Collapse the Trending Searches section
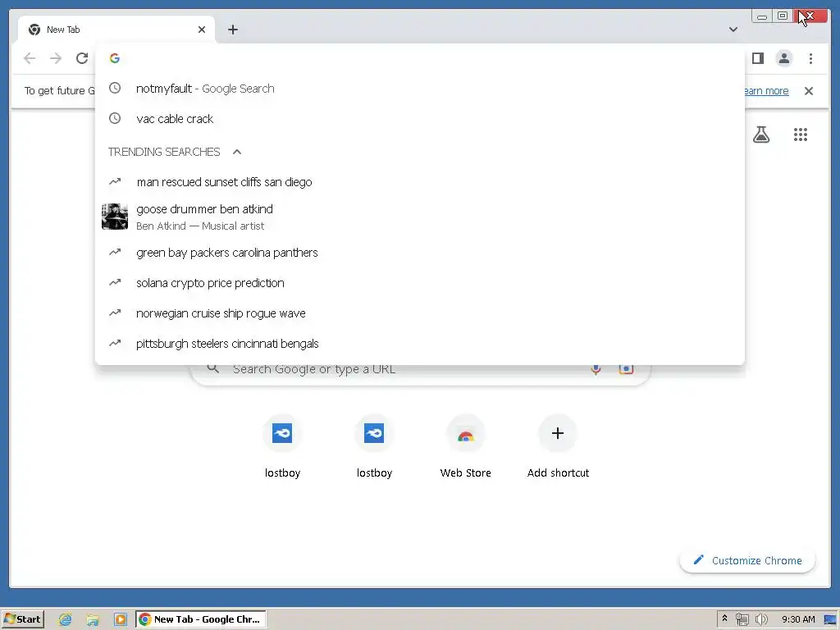This screenshot has width=840, height=630. (x=237, y=152)
